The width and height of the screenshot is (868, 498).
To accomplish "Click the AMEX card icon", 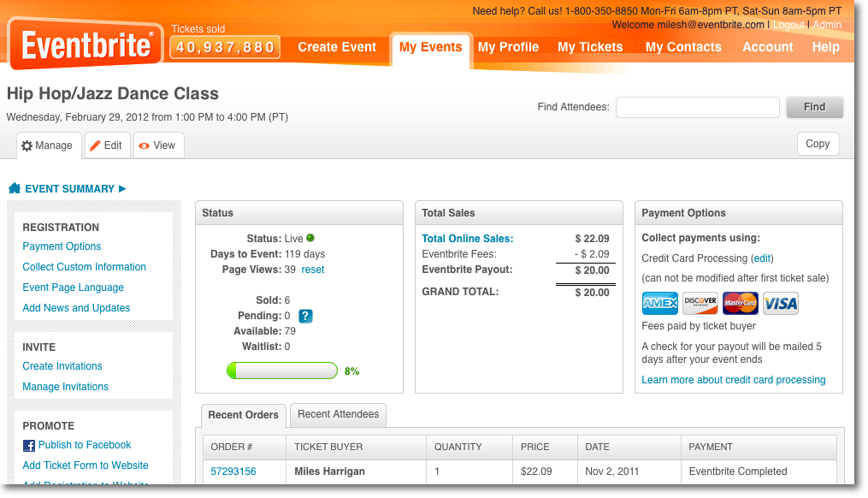I will point(660,303).
